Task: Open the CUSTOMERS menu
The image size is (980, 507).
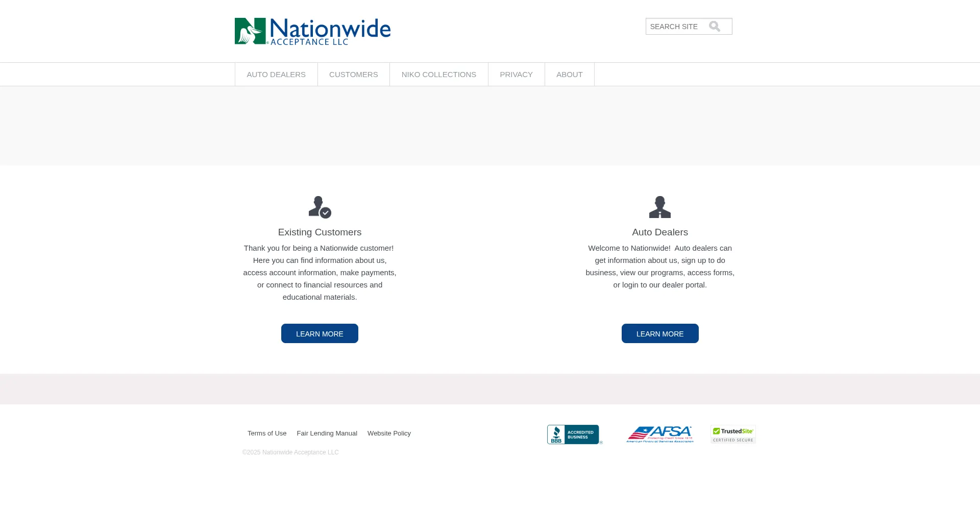Action: pyautogui.click(x=353, y=74)
